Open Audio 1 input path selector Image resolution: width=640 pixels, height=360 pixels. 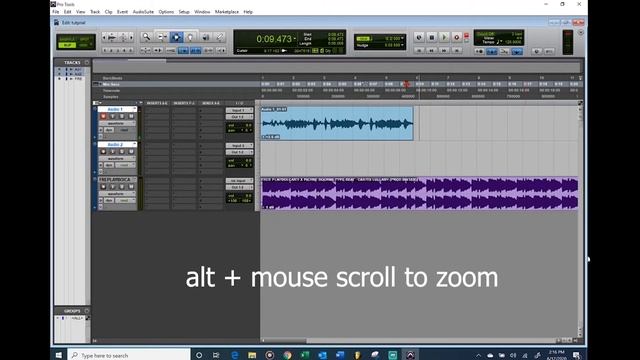click(239, 110)
